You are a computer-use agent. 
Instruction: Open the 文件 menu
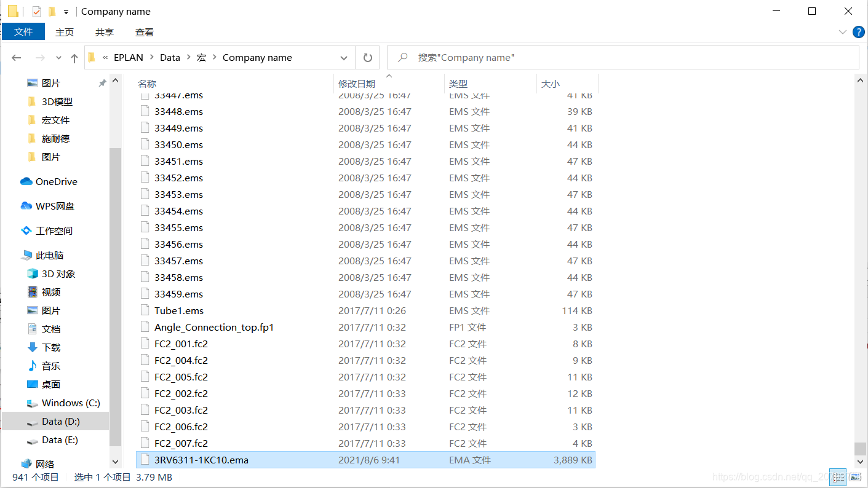click(23, 32)
